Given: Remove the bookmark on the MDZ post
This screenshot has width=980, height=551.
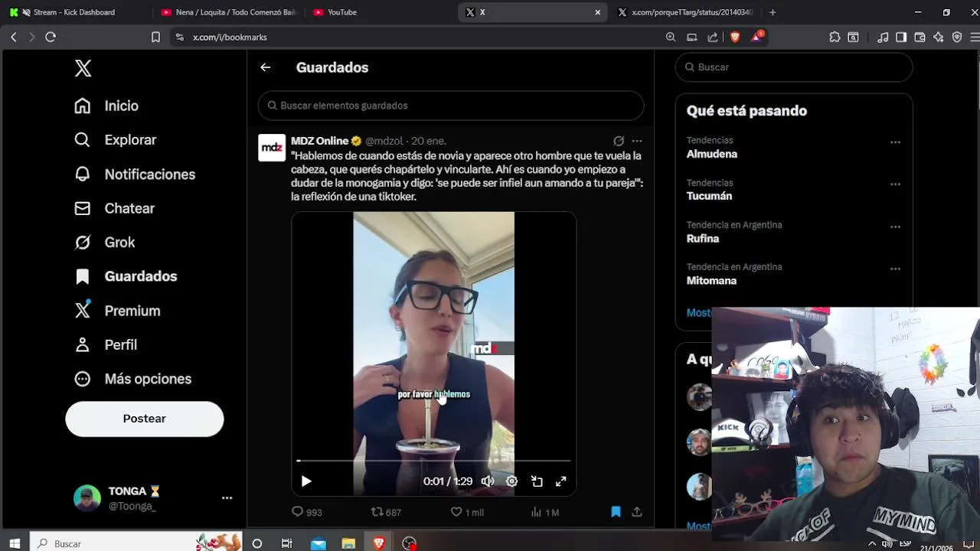Looking at the screenshot, I should [x=616, y=512].
